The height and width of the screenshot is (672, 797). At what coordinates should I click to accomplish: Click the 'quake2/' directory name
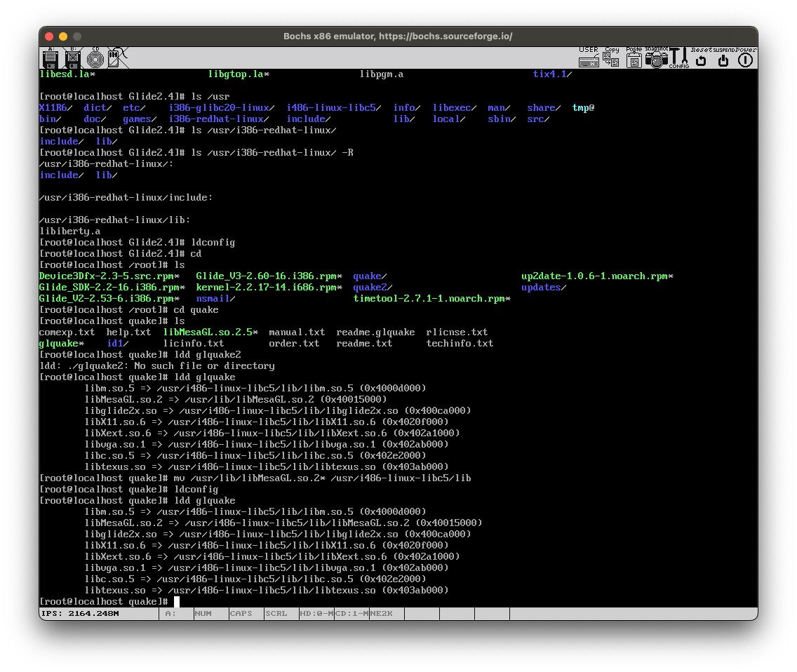373,287
